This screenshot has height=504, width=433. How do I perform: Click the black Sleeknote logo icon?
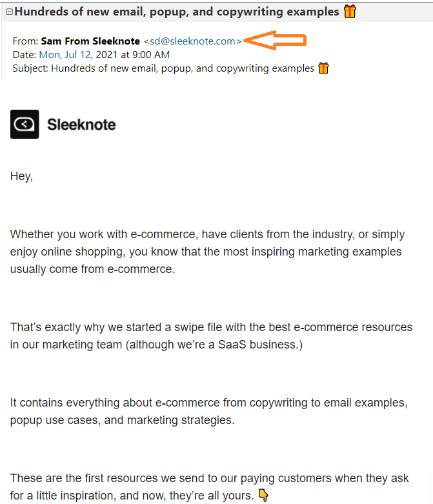25,124
